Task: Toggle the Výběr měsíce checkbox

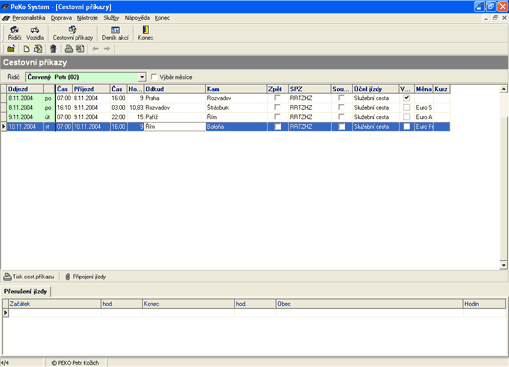Action: coord(154,77)
